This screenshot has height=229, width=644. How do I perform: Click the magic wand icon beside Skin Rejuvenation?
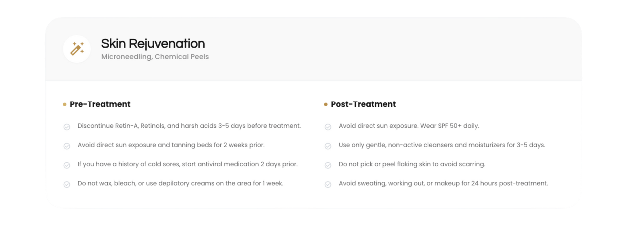click(x=77, y=49)
